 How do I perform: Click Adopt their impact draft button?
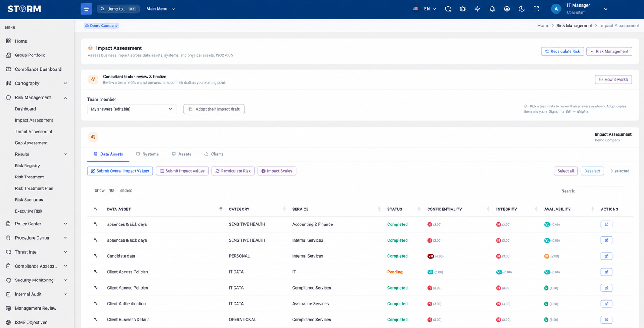214,109
